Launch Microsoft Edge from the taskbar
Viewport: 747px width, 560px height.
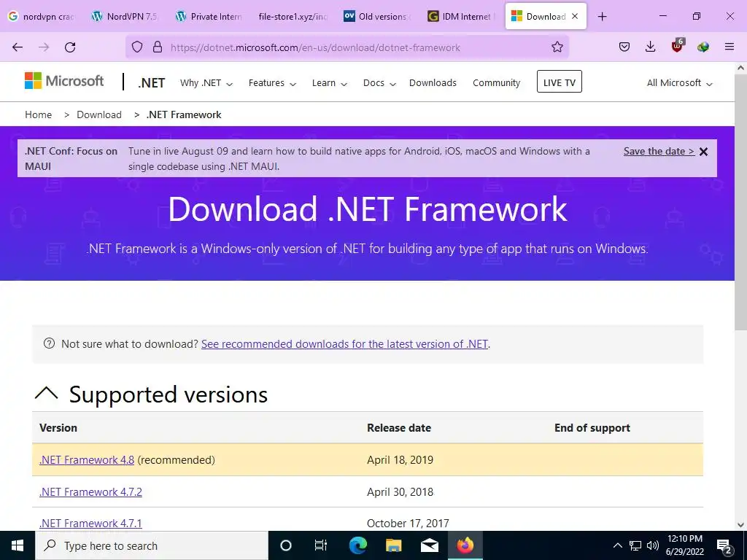[357, 545]
